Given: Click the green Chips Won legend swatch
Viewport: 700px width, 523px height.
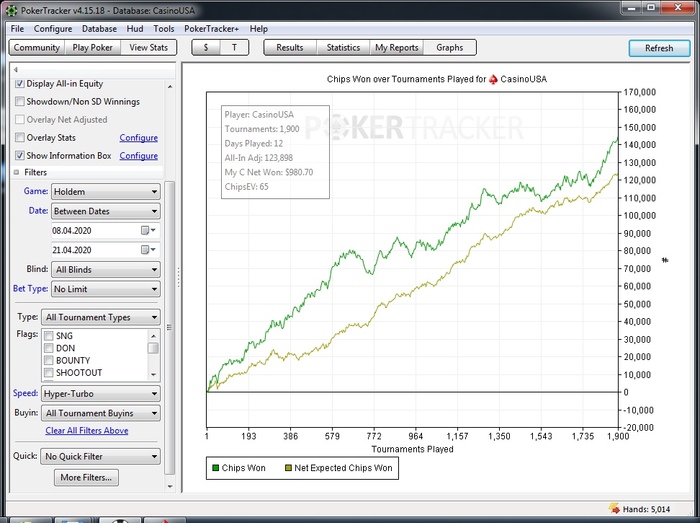Looking at the screenshot, I should click(x=216, y=468).
